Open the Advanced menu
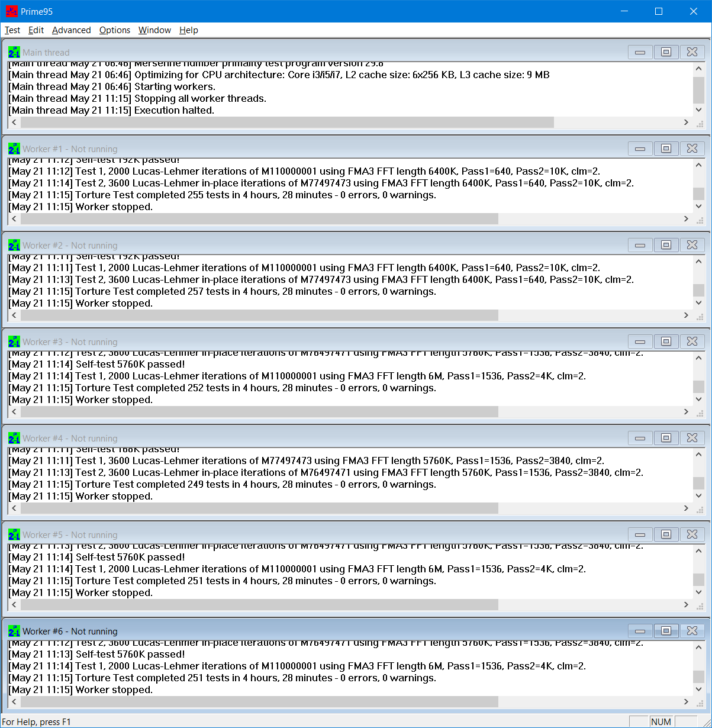 [72, 30]
